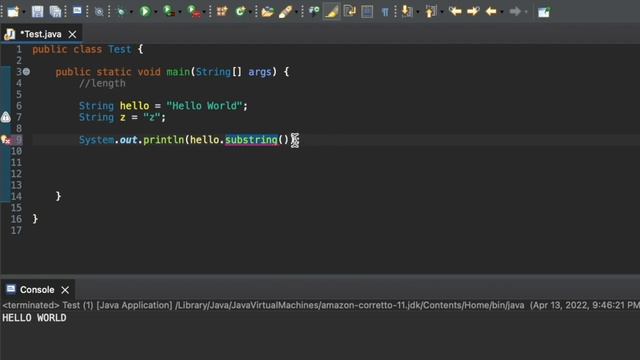
Task: Click the main method name
Action: [x=178, y=72]
